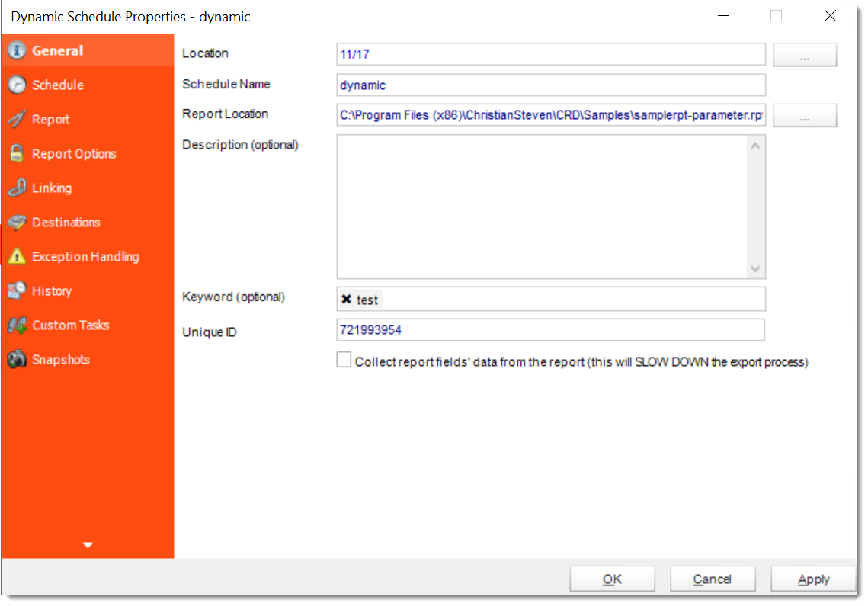This screenshot has height=606, width=868.
Task: Click the Schedule Name input field
Action: 550,85
